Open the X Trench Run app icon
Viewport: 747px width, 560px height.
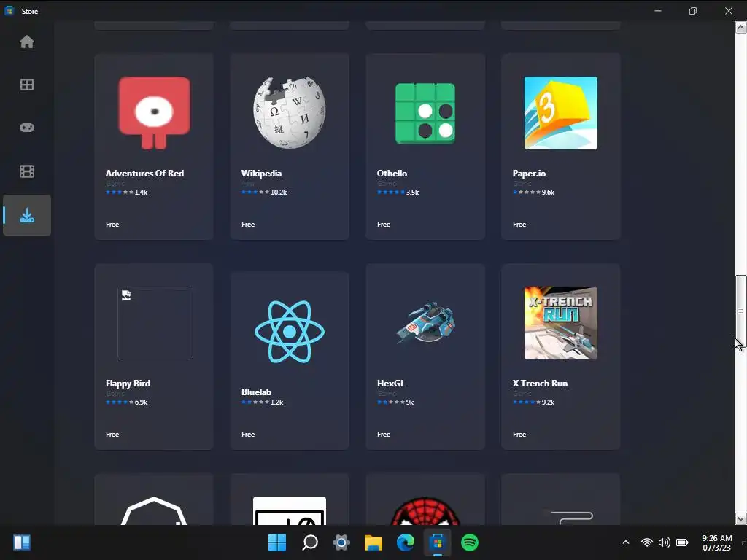(561, 323)
